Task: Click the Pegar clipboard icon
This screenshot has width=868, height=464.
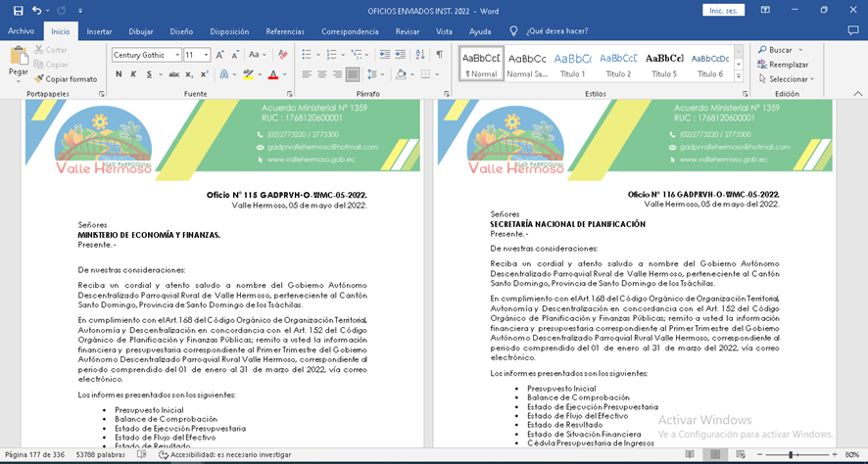Action: 18,59
